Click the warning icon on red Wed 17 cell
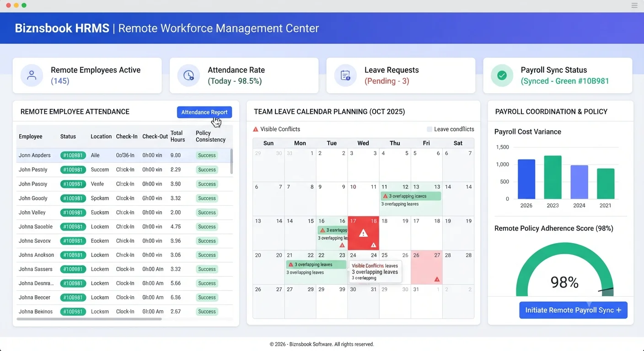644x351 pixels. tap(363, 234)
